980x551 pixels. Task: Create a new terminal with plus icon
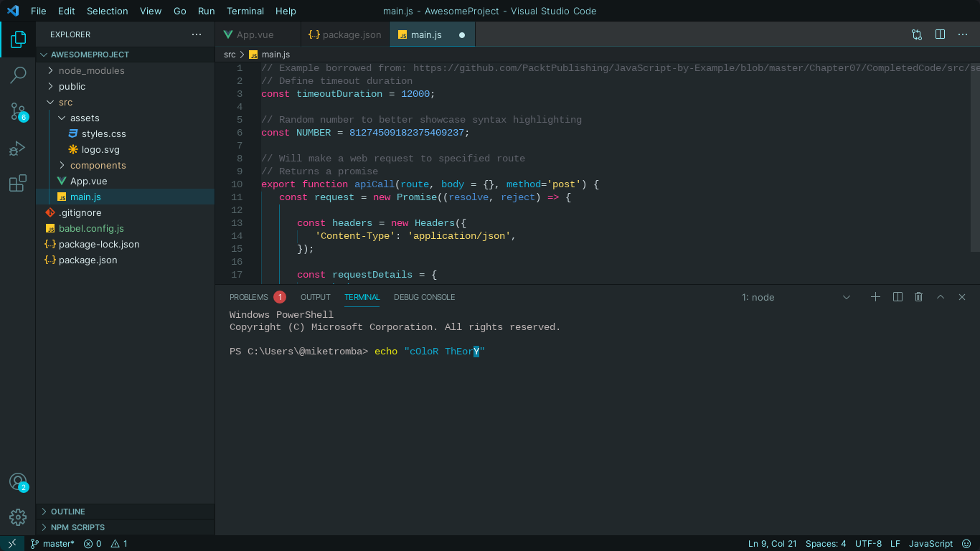click(875, 297)
